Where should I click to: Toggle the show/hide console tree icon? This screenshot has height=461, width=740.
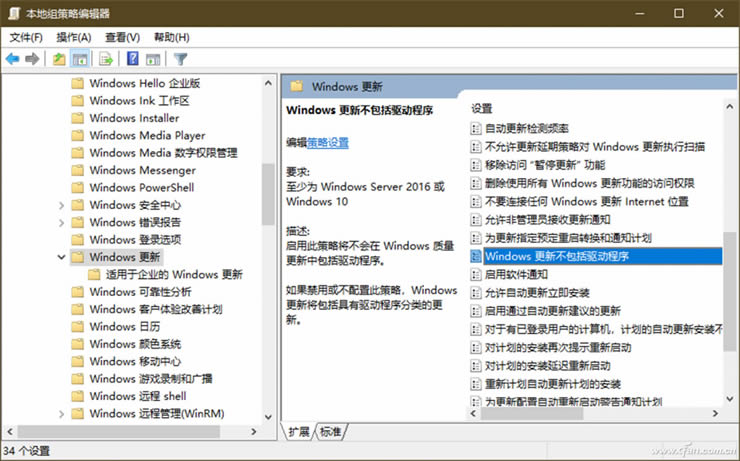click(80, 59)
